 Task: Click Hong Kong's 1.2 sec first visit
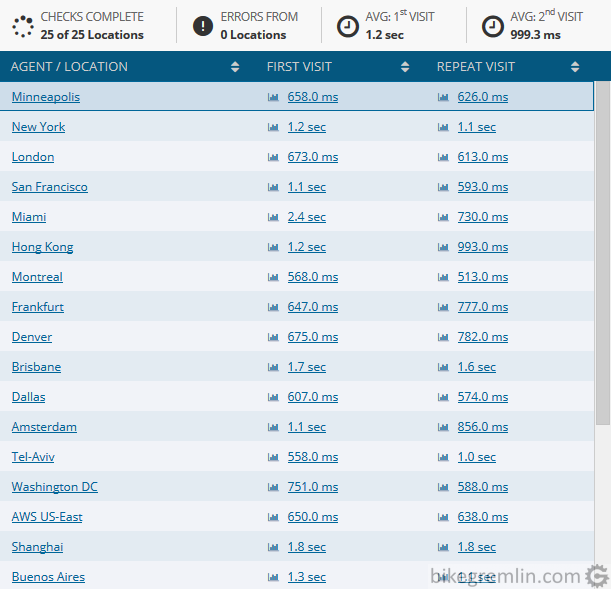pyautogui.click(x=307, y=247)
